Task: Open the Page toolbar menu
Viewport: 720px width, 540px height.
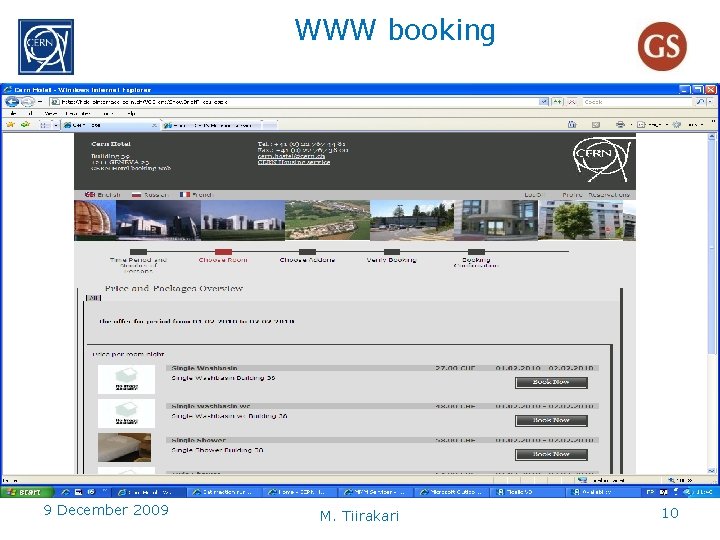Action: pyautogui.click(x=651, y=124)
